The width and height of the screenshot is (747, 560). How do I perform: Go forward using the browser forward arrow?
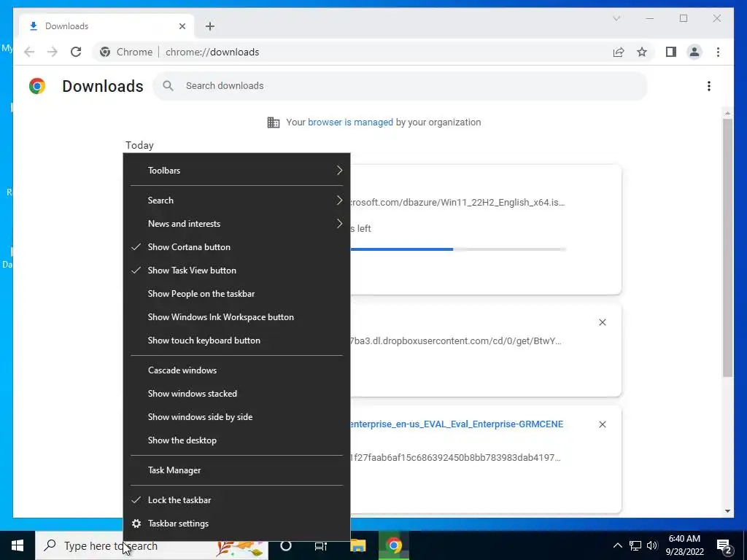point(53,52)
